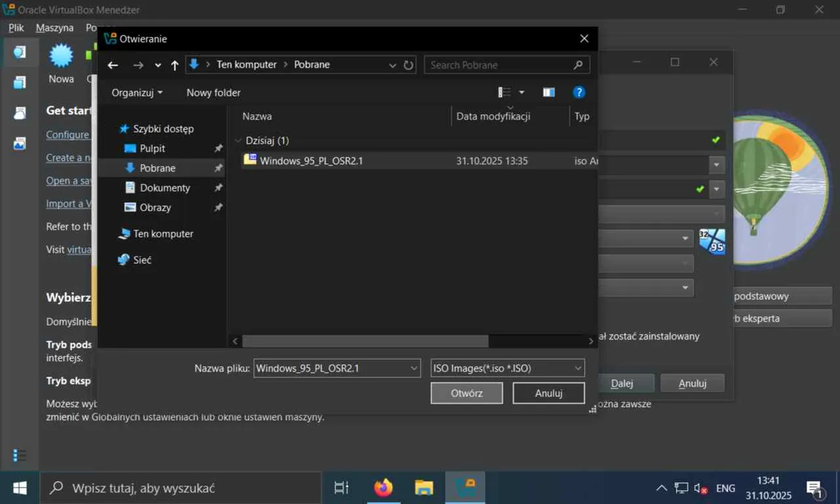Click the horizontal scrollbar in the file list
The image size is (840, 504).
(x=365, y=341)
